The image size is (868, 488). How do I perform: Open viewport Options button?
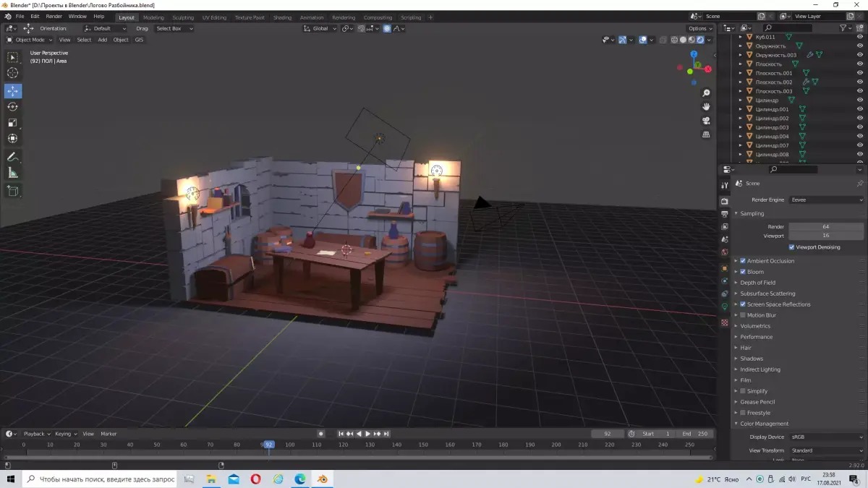point(699,28)
